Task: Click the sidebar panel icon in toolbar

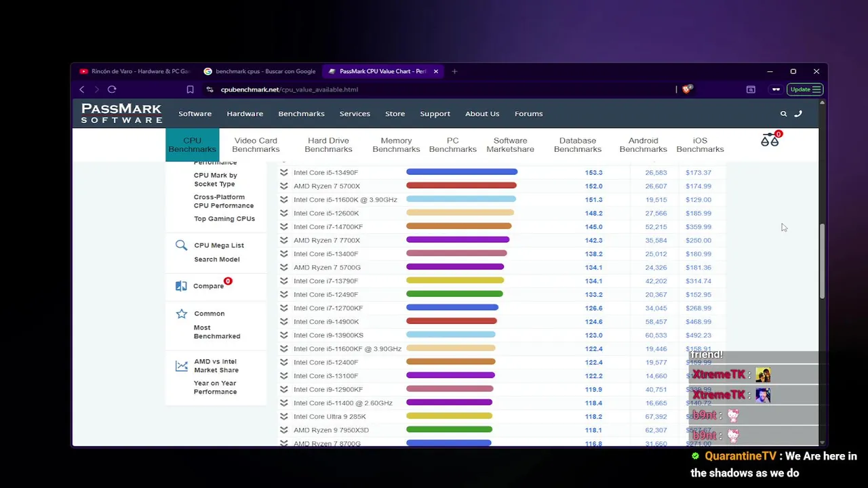Action: tap(751, 89)
